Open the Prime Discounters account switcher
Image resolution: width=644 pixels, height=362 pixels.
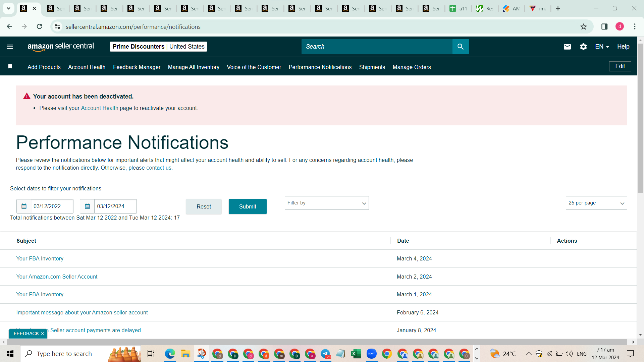(158, 47)
